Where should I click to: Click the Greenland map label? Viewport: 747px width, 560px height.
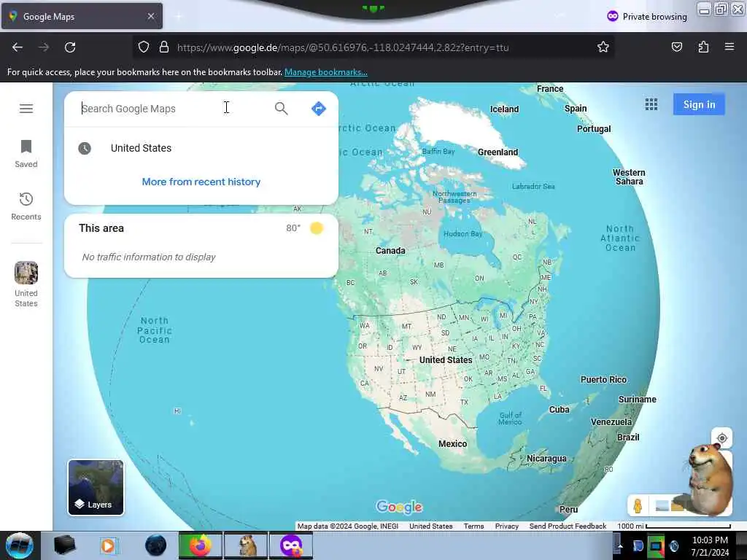(x=498, y=152)
